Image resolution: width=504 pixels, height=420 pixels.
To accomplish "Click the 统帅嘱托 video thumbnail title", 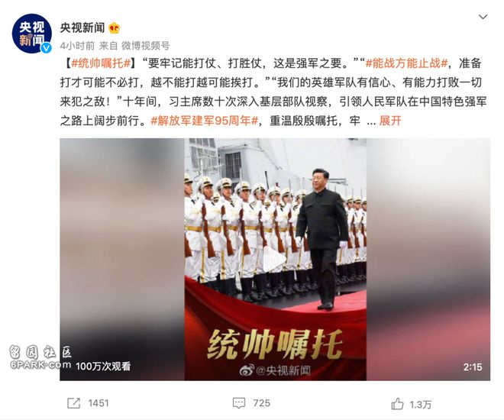I will click(x=275, y=344).
